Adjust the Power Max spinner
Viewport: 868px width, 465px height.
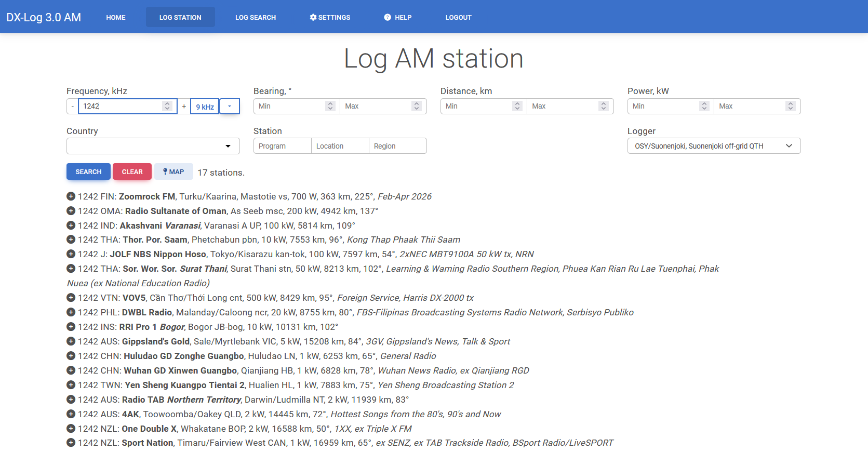791,106
